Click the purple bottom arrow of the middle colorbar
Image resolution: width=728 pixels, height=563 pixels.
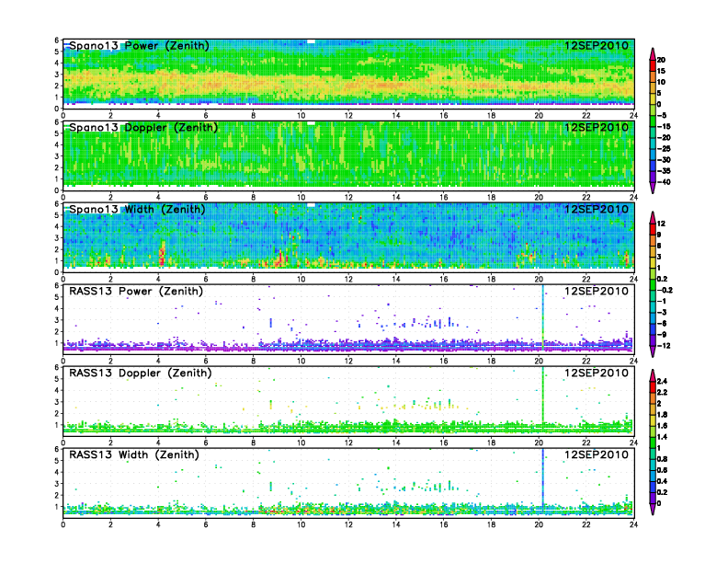(653, 351)
